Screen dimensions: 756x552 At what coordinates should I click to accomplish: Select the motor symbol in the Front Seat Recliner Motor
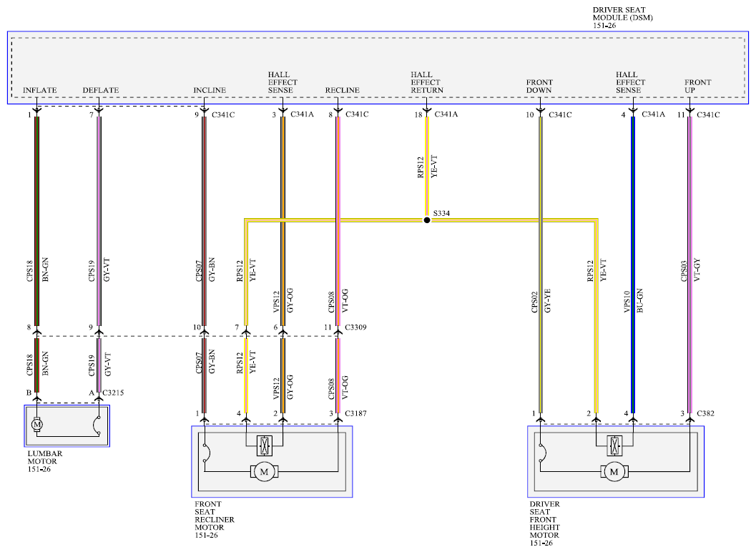(264, 471)
